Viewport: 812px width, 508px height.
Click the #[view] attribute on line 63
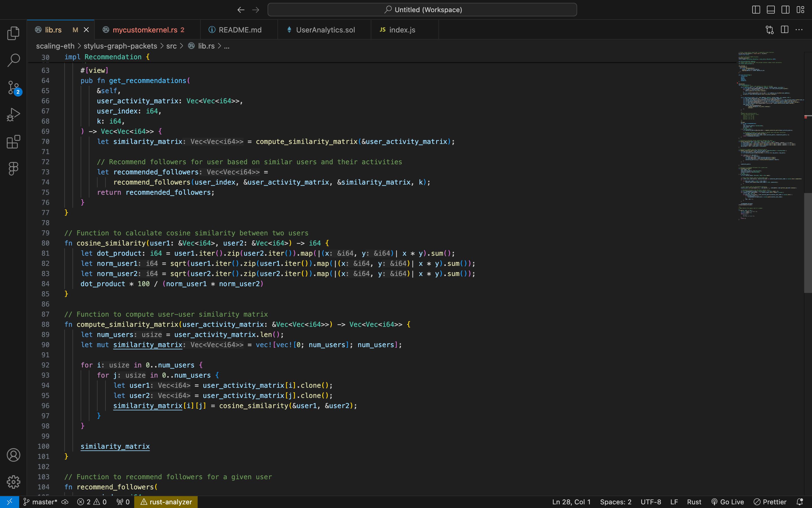click(94, 71)
